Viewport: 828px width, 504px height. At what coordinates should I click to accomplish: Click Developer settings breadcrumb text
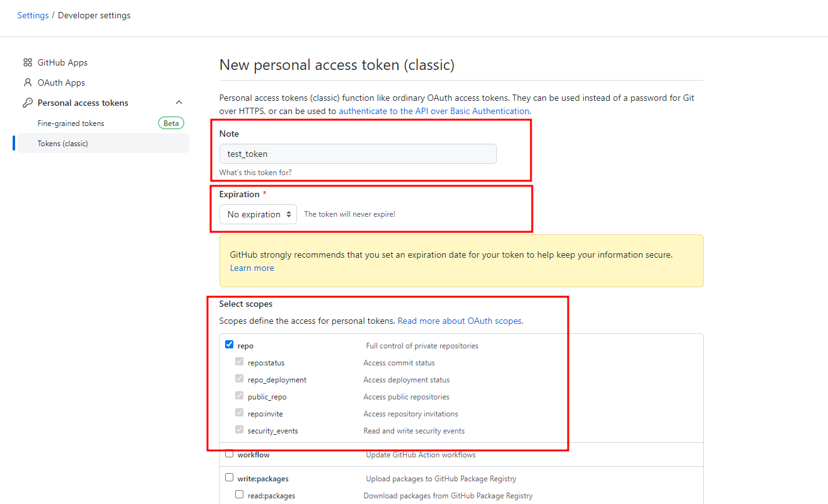point(94,15)
